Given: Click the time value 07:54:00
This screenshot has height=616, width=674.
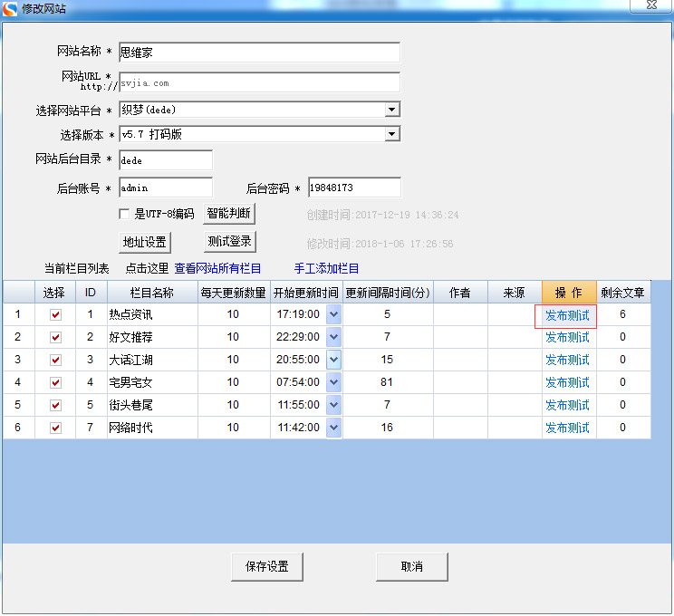Looking at the screenshot, I should click(298, 382).
